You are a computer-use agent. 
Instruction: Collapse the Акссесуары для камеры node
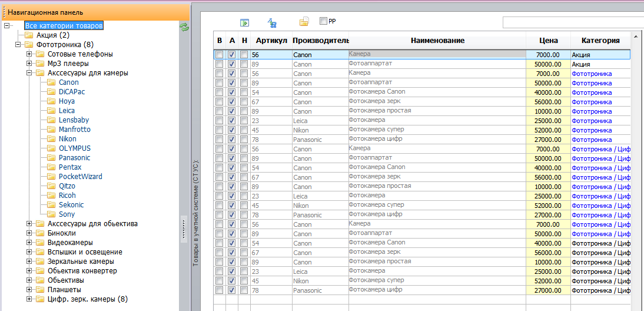[x=29, y=72]
